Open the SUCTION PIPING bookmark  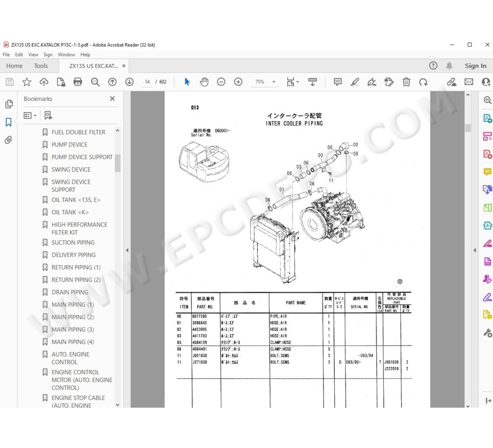coord(73,242)
